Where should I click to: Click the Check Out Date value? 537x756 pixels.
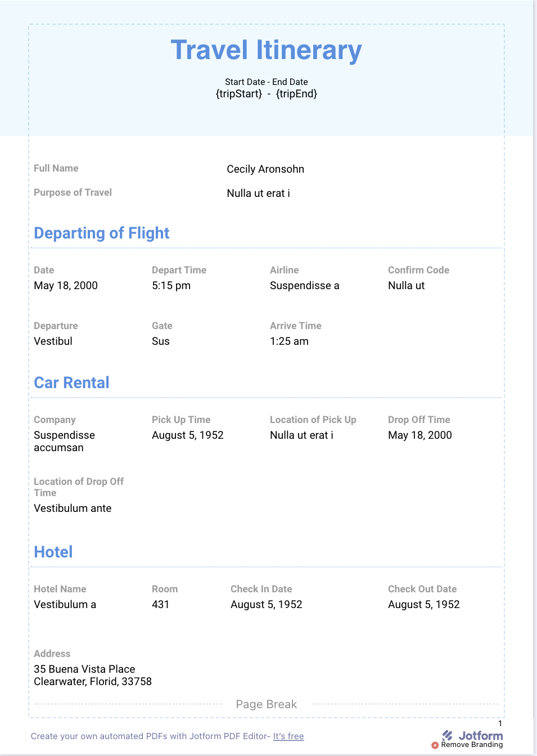point(424,605)
